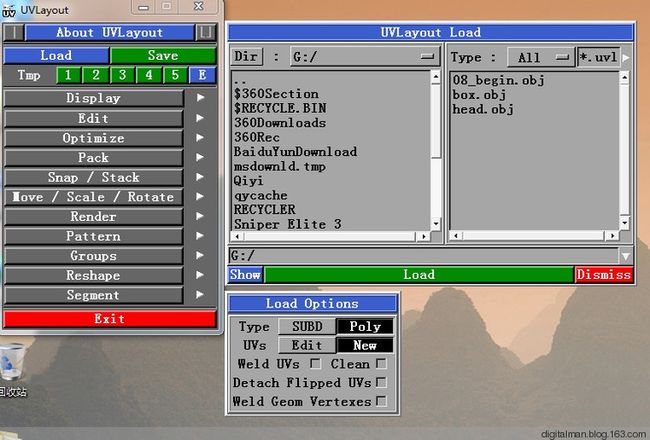Screen dimensions: 650x440
Task: Choose New for UVs option
Action: click(365, 345)
